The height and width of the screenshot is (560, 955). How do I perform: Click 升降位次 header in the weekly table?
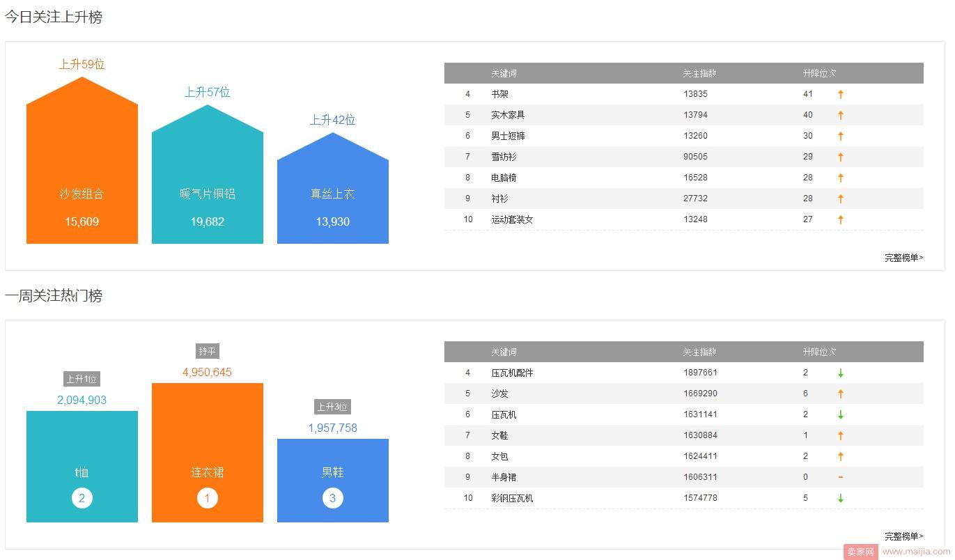tap(819, 352)
